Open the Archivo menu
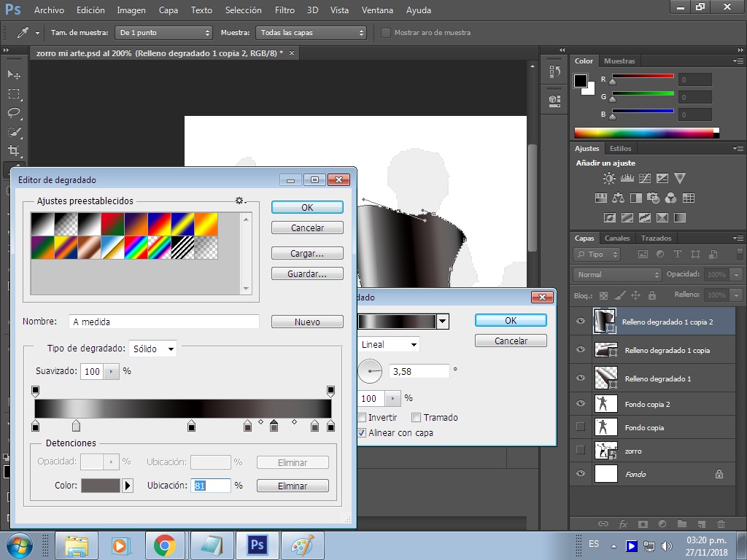747x560 pixels. click(49, 10)
